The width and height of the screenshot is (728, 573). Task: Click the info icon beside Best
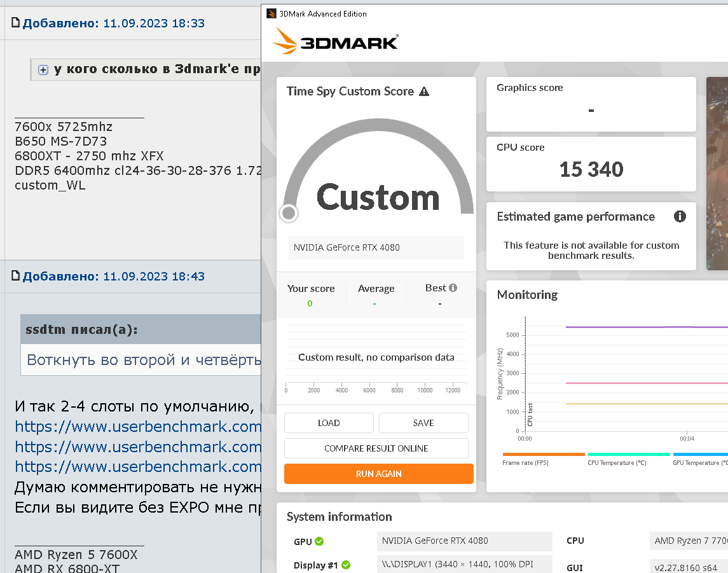453,288
